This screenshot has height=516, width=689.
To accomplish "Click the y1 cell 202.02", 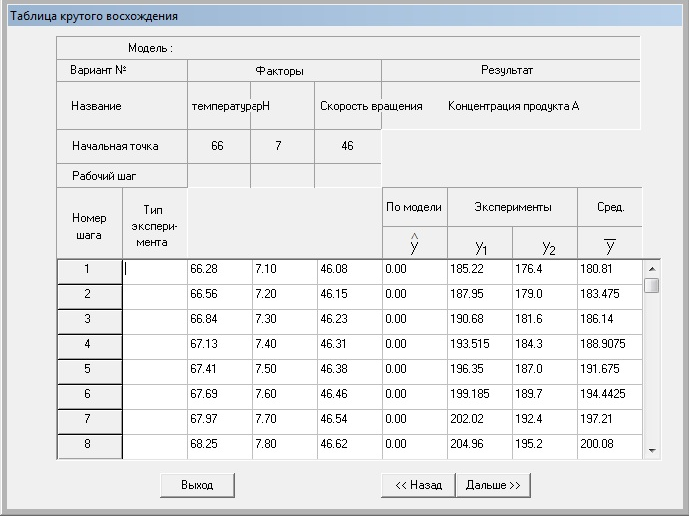I will pos(480,422).
